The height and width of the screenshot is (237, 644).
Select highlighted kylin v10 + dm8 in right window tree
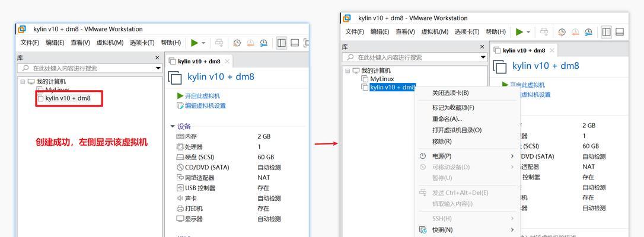pos(393,87)
